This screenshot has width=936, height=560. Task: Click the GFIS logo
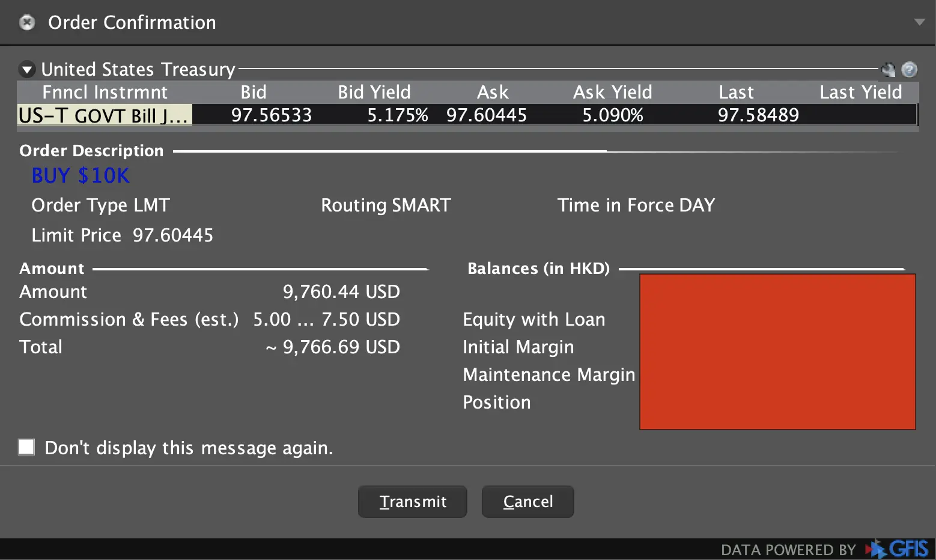(x=899, y=549)
